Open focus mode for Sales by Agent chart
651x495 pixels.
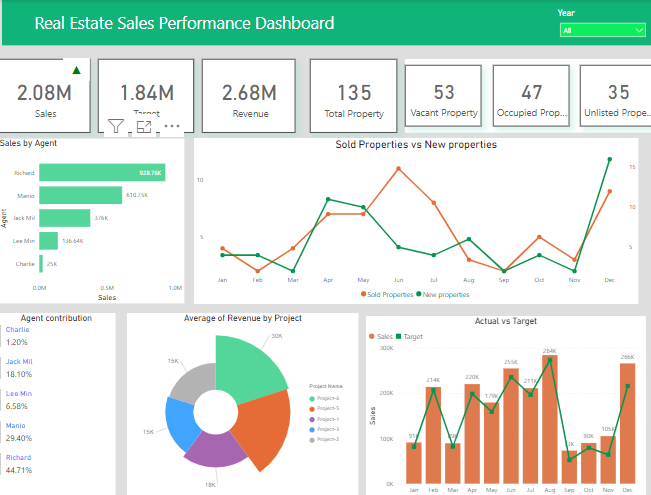pos(144,127)
